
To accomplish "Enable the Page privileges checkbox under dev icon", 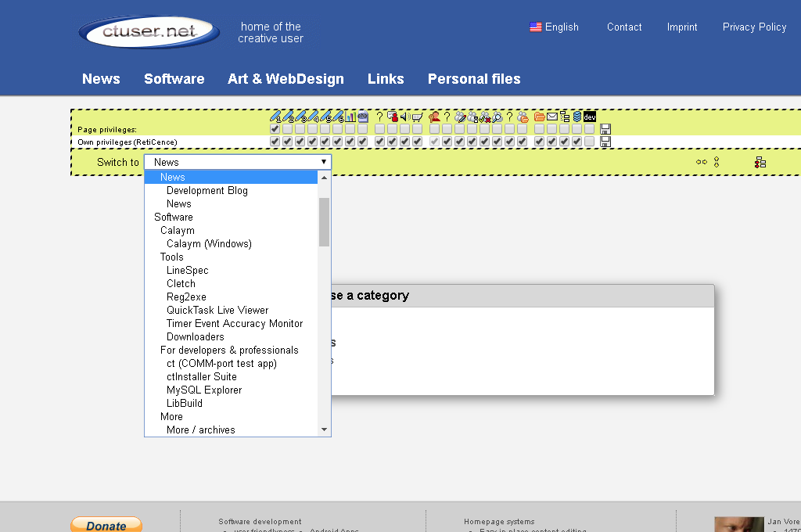I will [x=590, y=129].
